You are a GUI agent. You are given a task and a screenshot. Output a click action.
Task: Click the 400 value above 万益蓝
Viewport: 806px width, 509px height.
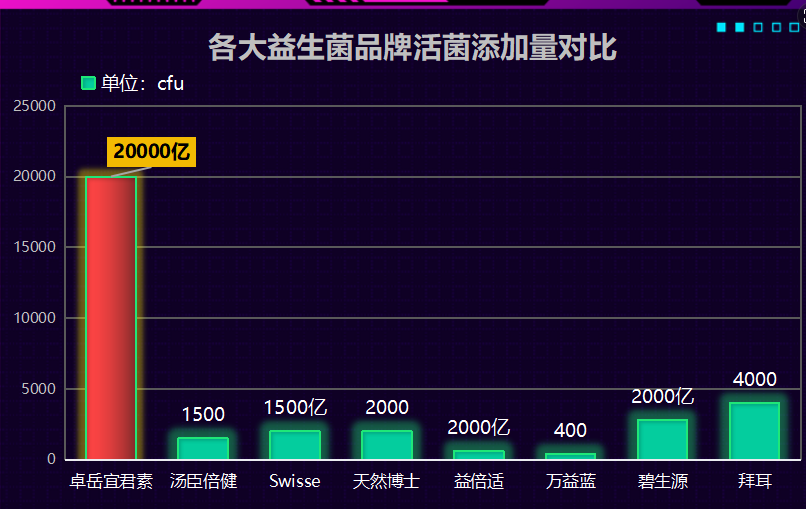click(571, 430)
